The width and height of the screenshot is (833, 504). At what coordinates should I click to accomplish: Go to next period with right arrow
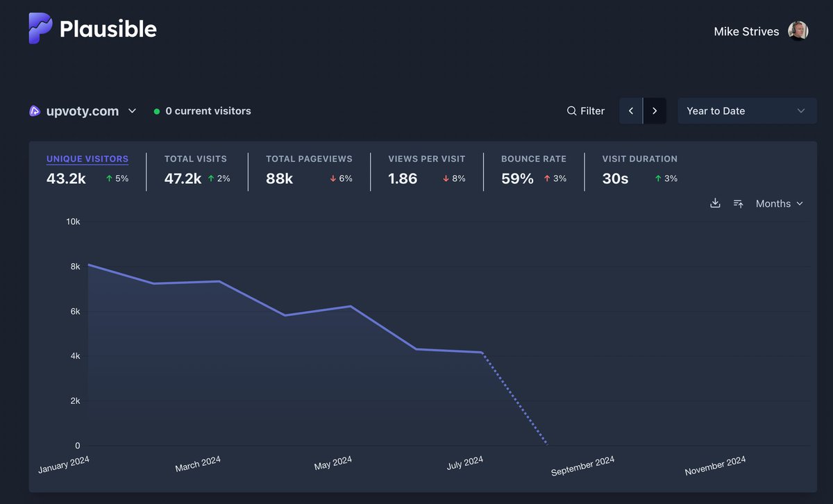[655, 111]
